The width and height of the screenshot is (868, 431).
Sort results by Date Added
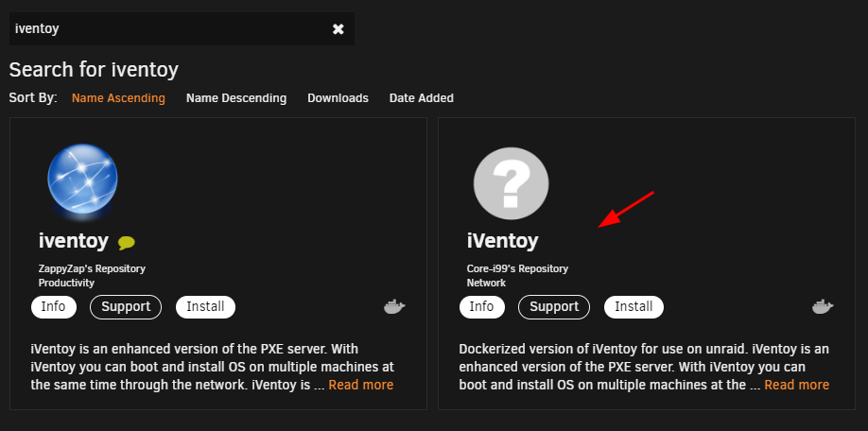(x=422, y=98)
